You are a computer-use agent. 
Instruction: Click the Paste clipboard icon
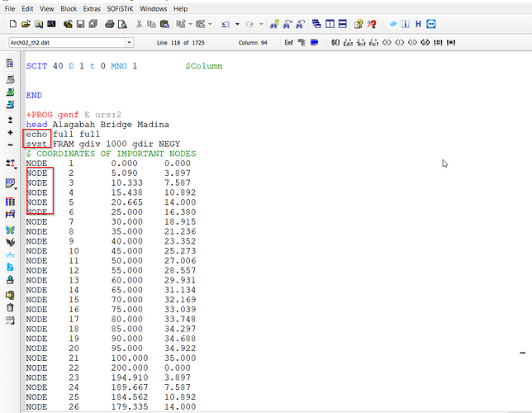[x=164, y=24]
